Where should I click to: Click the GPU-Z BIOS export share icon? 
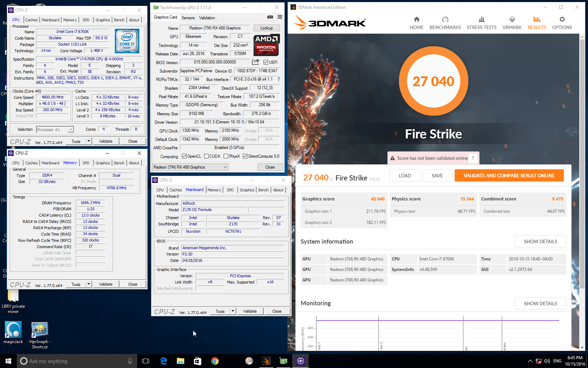point(256,62)
